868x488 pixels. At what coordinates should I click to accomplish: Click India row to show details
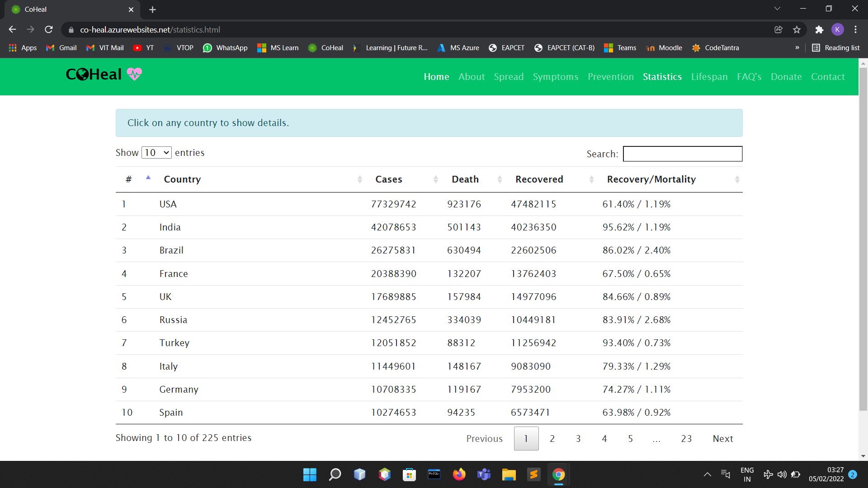tap(170, 227)
